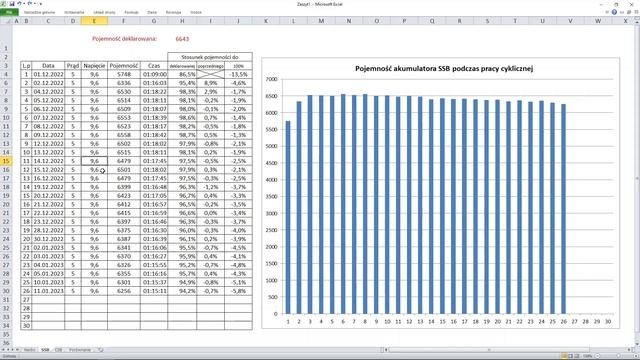Screen dimensions: 640x360
Task: Select date cell 11.01.2023
Action: click(48, 291)
